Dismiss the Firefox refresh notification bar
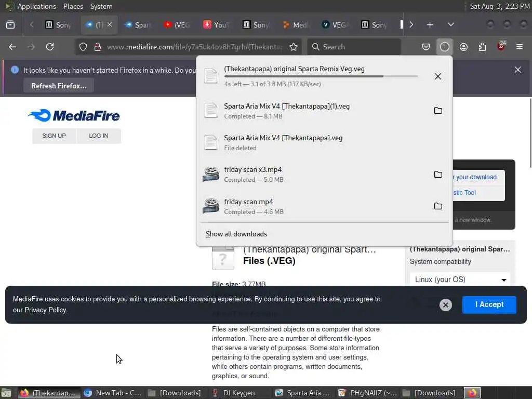532x399 pixels. (x=518, y=70)
